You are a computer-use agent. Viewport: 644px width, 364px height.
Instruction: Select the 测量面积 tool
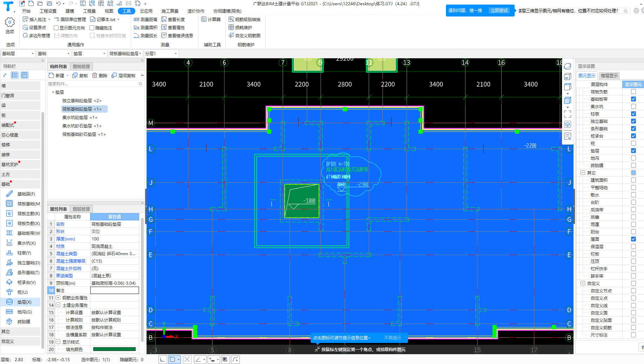click(x=145, y=27)
